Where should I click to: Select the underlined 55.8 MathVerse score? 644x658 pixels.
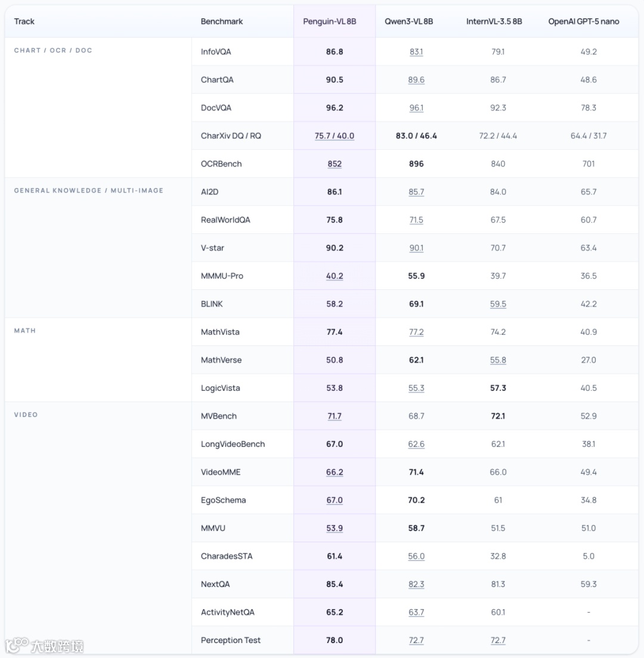[498, 360]
